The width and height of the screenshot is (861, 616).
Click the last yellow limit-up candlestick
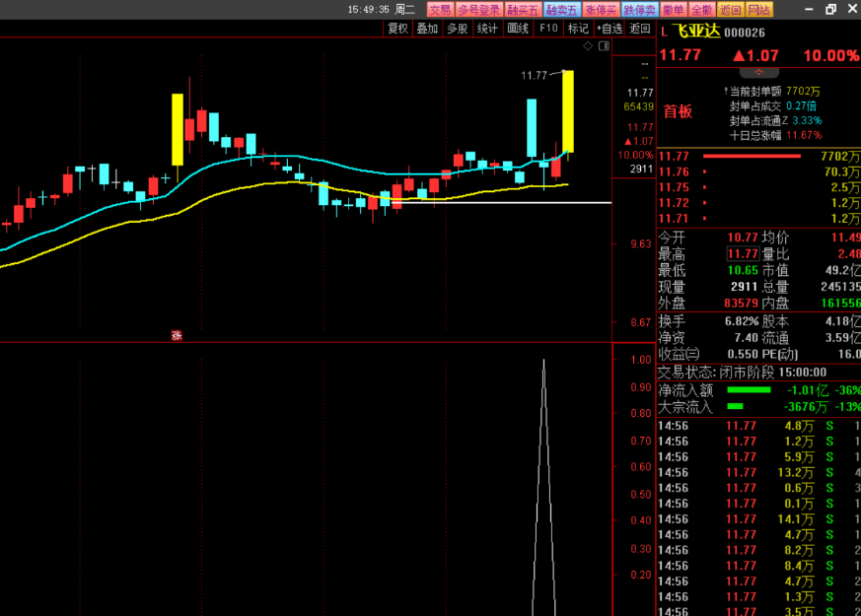(x=568, y=111)
